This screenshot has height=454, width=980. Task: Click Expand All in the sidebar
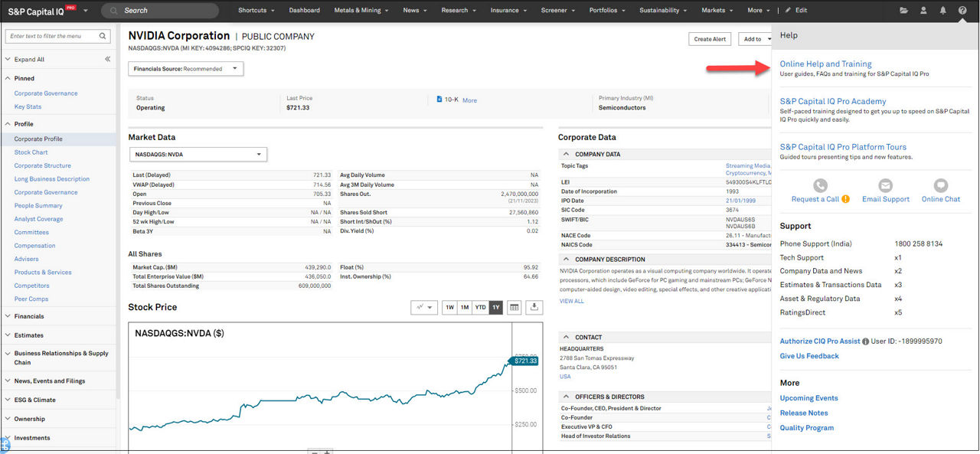pos(29,59)
